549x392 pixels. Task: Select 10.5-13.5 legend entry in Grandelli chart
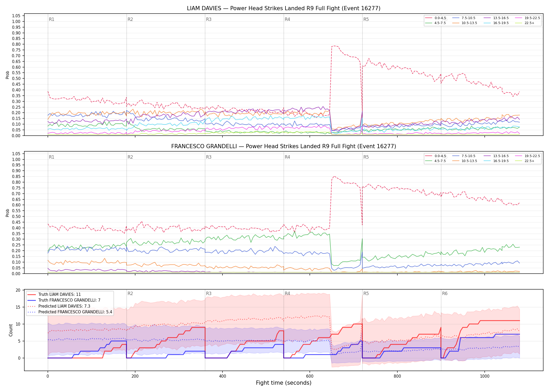pyautogui.click(x=465, y=161)
